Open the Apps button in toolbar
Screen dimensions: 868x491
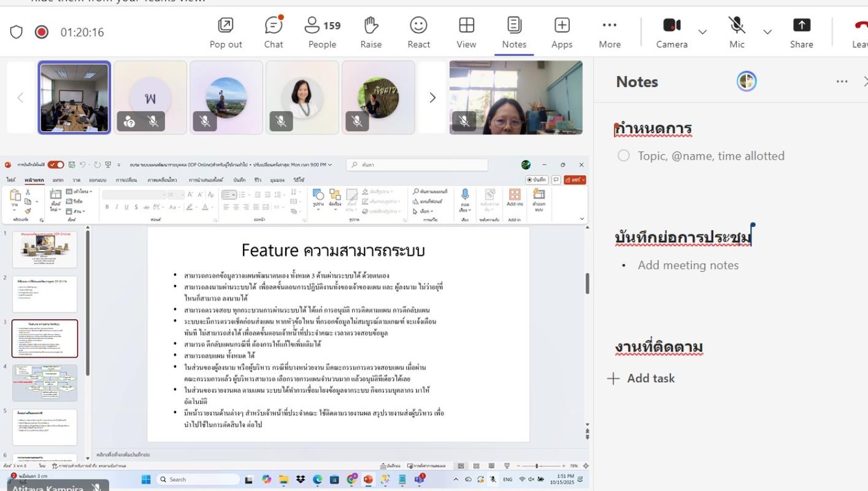click(561, 33)
